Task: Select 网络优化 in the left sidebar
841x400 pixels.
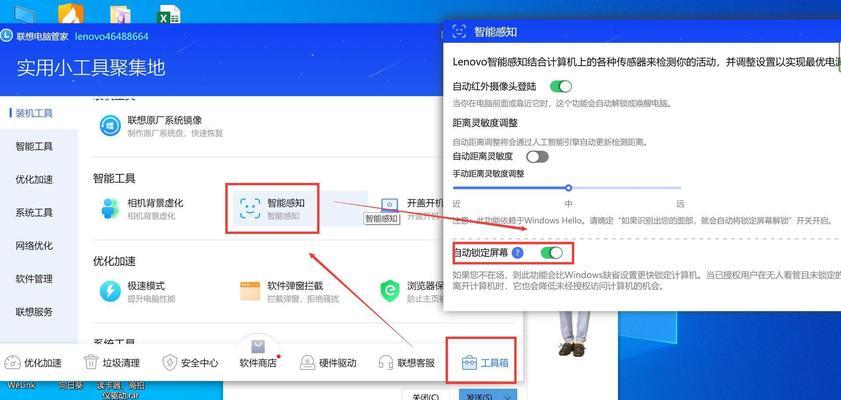Action: point(34,246)
